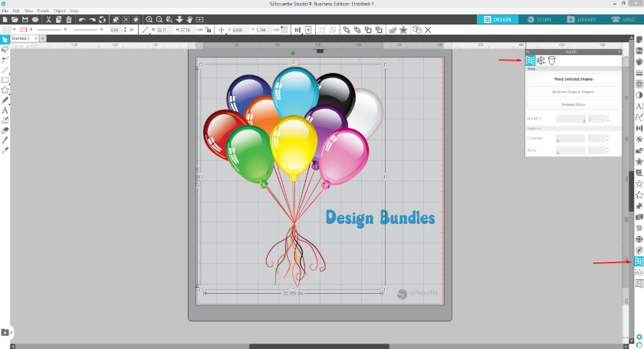The image size is (644, 349).
Task: Choose the Knife tool in left toolbar
Action: pos(5,140)
